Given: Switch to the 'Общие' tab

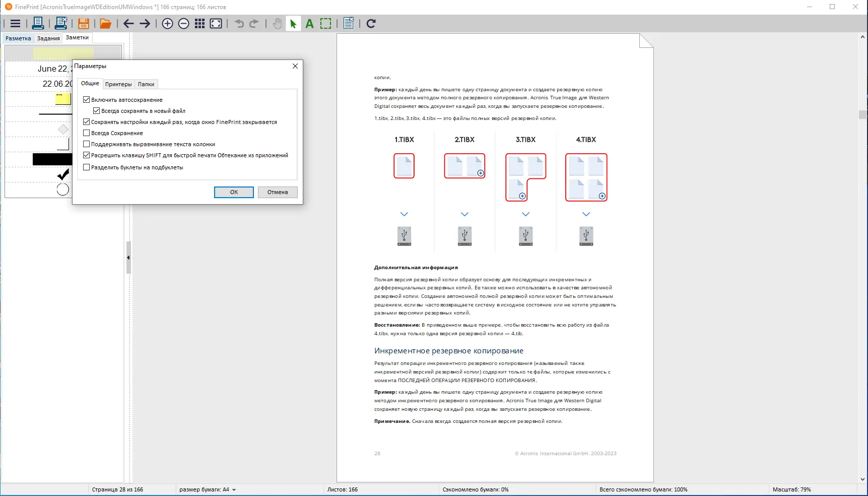Looking at the screenshot, I should (90, 84).
